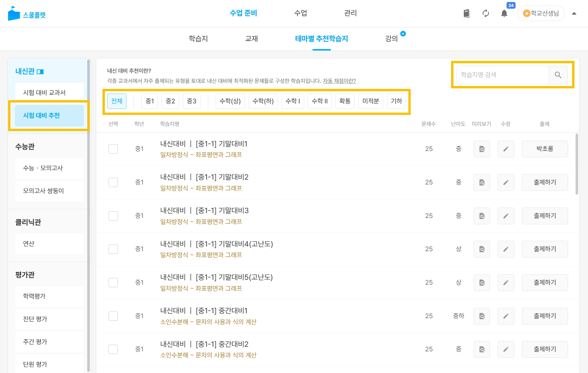Select checkbox for 기말대비3 worksheet
Image resolution: width=588 pixels, height=373 pixels.
pyautogui.click(x=113, y=216)
